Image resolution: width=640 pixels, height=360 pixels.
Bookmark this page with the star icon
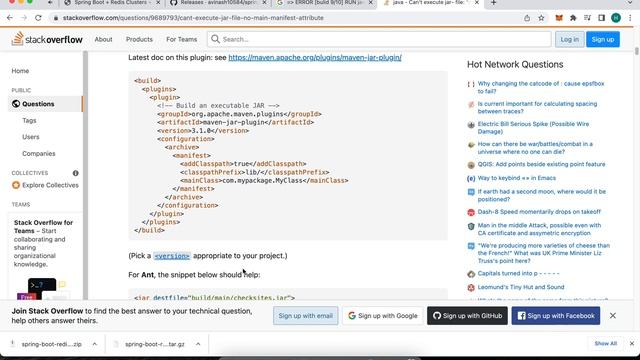pyautogui.click(x=541, y=18)
